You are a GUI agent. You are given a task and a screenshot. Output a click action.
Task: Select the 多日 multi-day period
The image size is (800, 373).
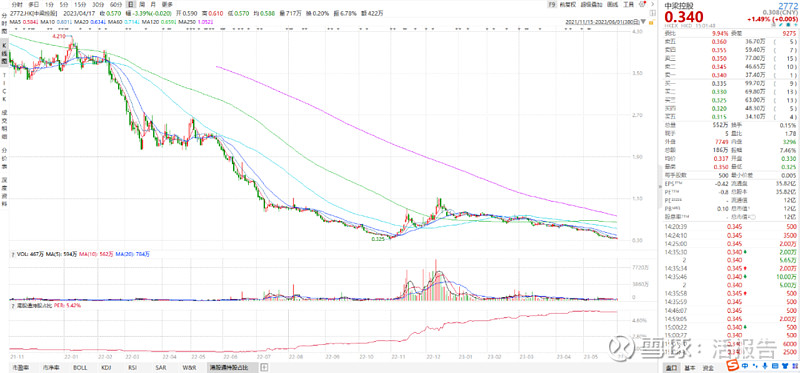coord(33,4)
